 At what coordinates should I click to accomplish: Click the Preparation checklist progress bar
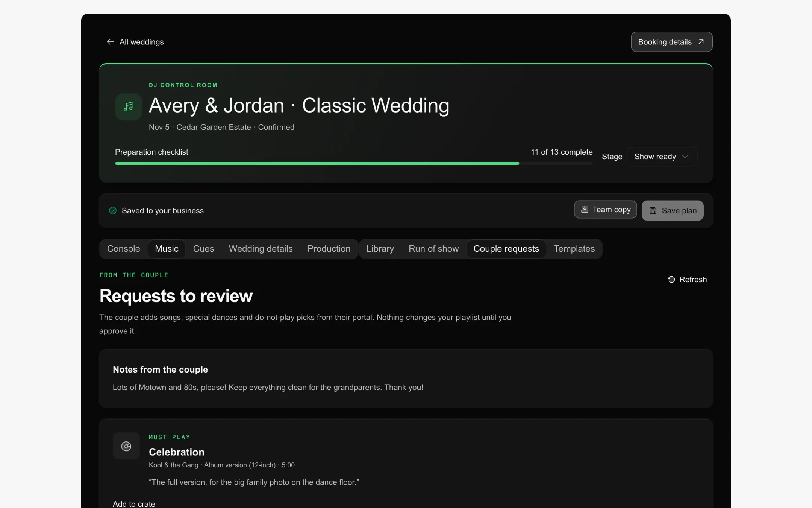tap(353, 163)
